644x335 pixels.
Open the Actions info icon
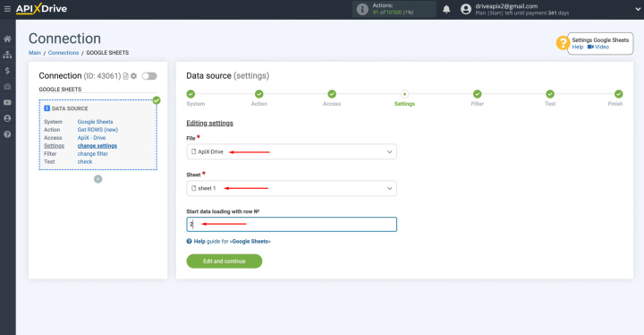click(x=362, y=9)
